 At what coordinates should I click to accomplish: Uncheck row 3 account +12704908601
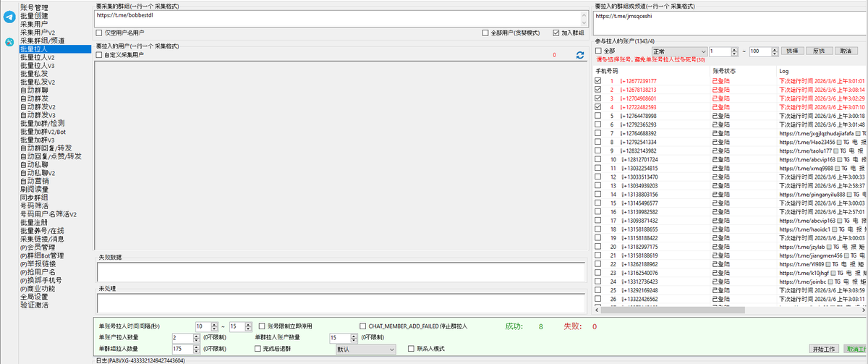click(597, 98)
